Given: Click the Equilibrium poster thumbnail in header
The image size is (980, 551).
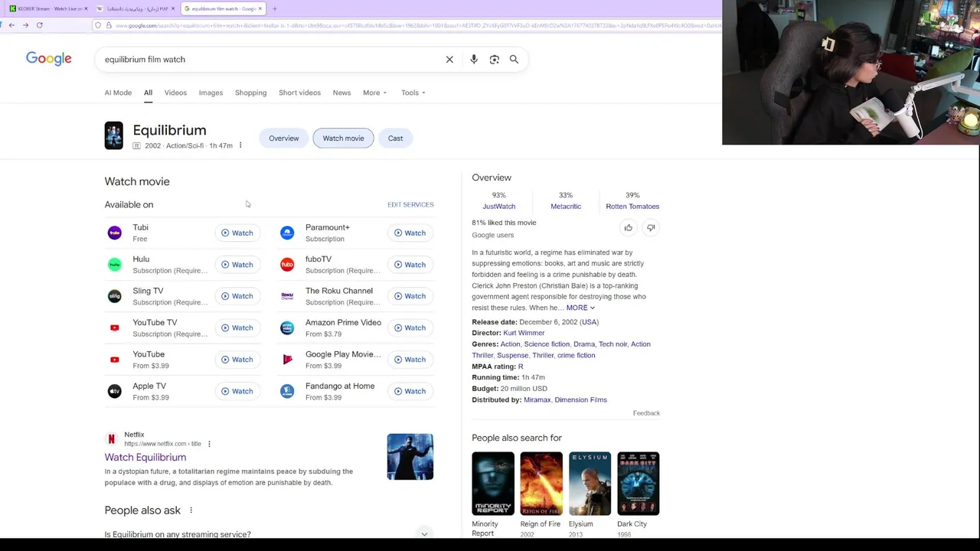Looking at the screenshot, I should 113,135.
